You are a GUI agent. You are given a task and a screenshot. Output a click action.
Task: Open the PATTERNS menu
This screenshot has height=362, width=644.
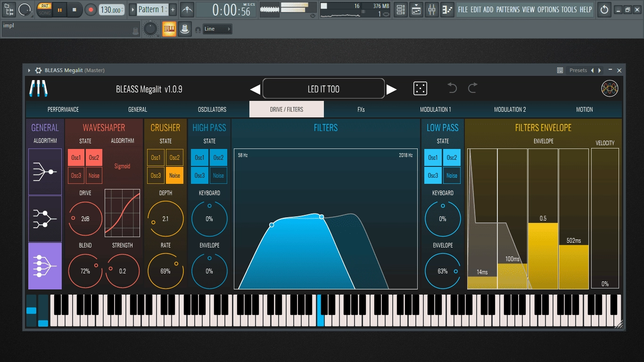pos(508,9)
